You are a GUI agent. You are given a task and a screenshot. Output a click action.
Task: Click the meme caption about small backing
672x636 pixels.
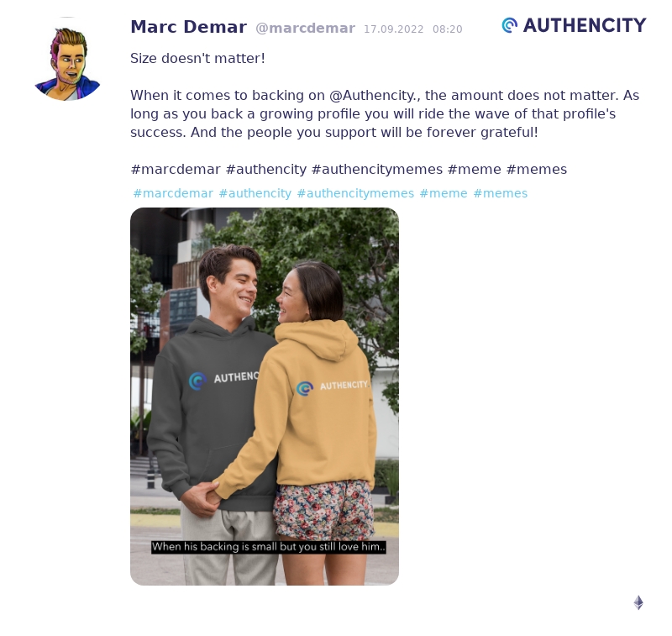(x=268, y=547)
